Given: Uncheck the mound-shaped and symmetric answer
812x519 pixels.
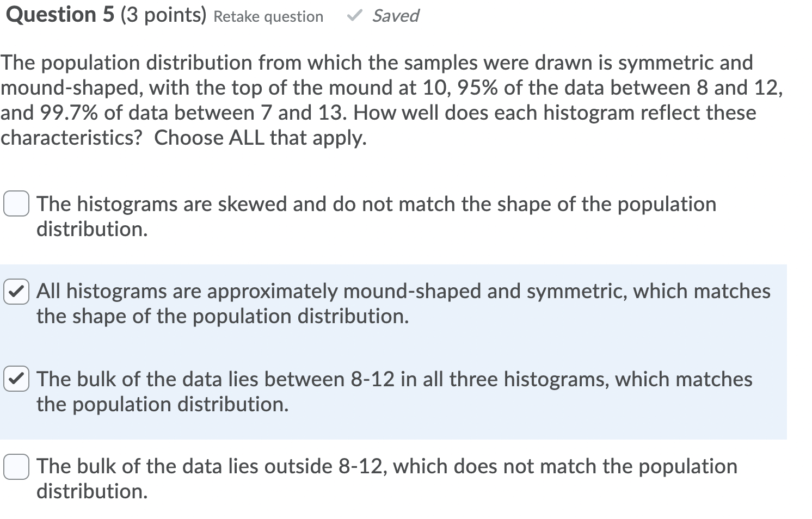Looking at the screenshot, I should [x=17, y=292].
